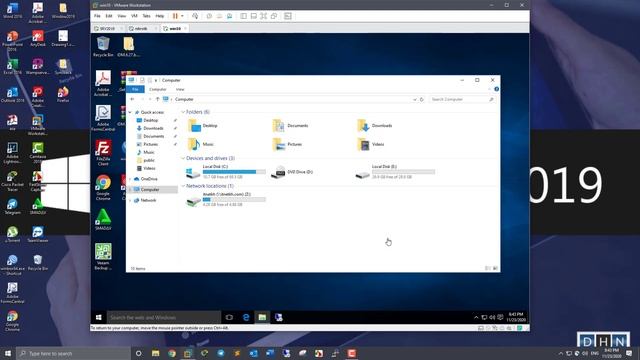
Task: Open the Computer ribbon tab in Explorer
Action: click(x=158, y=89)
